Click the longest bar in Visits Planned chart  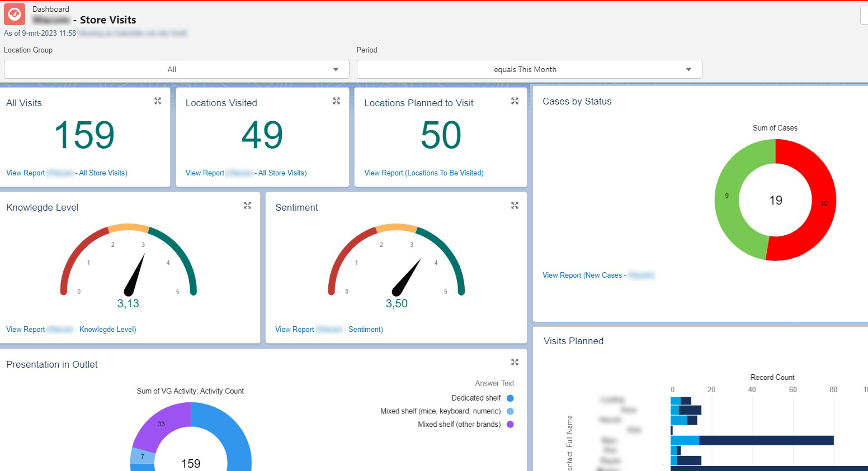[x=769, y=468]
